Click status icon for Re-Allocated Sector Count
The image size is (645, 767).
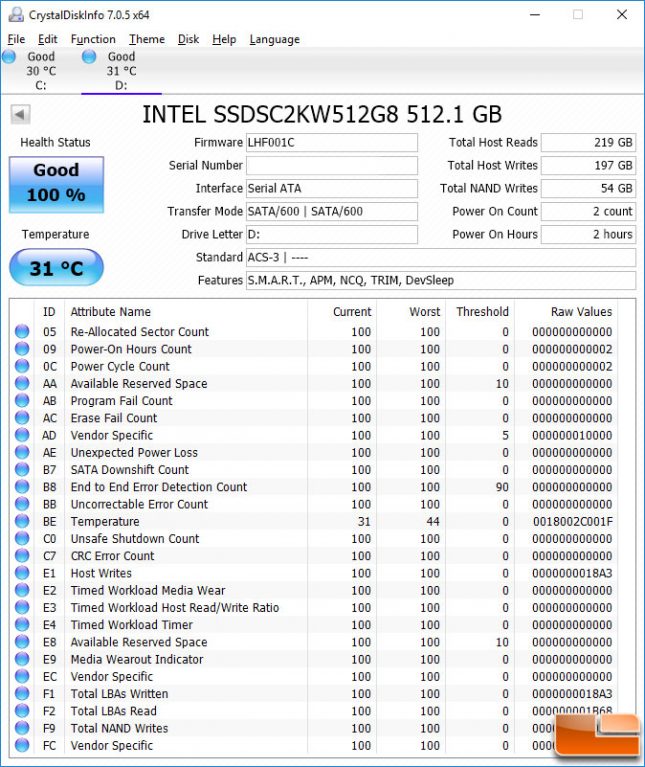pyautogui.click(x=22, y=332)
